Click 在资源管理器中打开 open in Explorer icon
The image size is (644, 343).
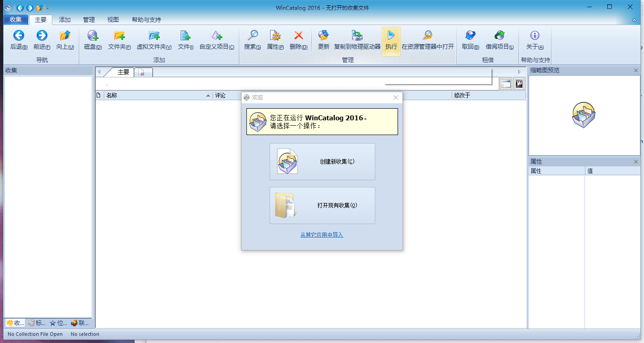pos(428,36)
